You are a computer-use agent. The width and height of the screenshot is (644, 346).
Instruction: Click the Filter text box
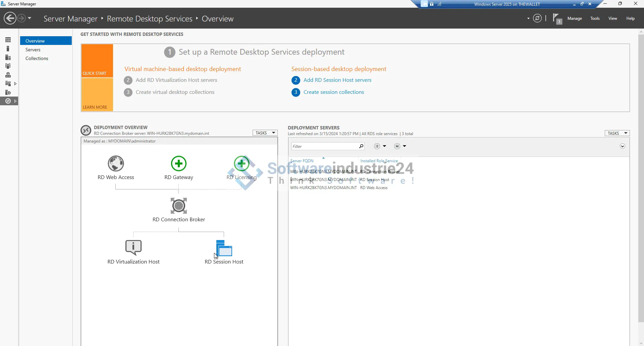pos(324,147)
